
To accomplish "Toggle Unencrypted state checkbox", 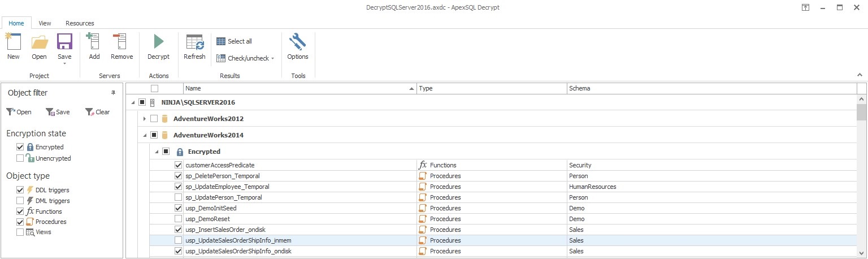I will (x=20, y=158).
